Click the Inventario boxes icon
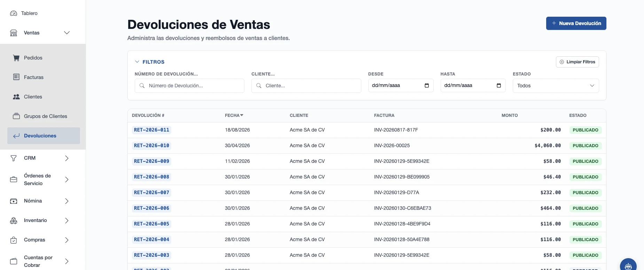644x270 pixels. [14, 221]
